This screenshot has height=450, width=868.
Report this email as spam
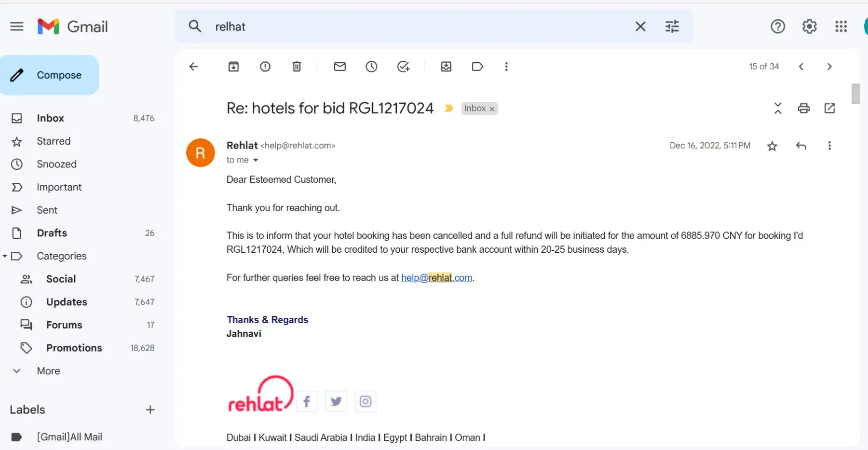(x=265, y=67)
